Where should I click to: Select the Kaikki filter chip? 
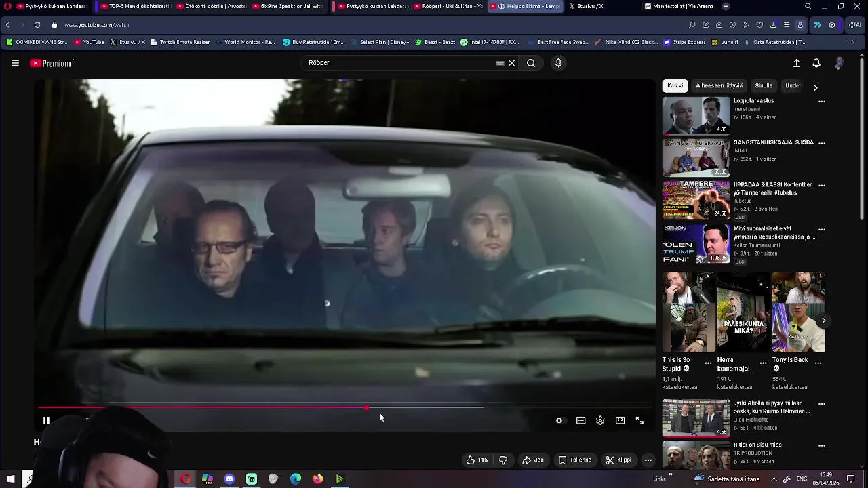click(x=675, y=86)
